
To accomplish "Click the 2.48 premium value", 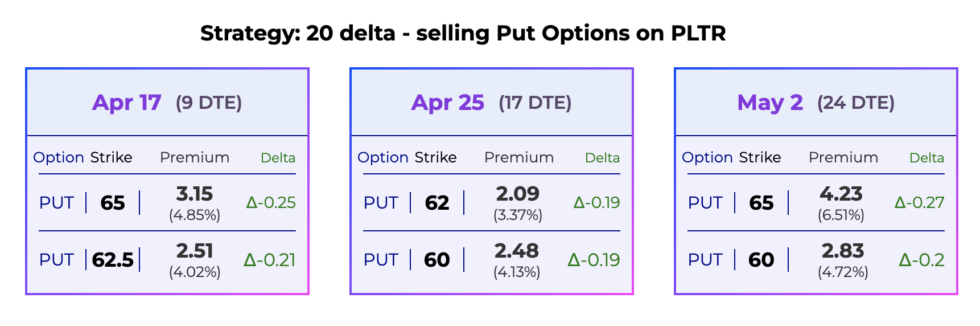I will pos(517,251).
